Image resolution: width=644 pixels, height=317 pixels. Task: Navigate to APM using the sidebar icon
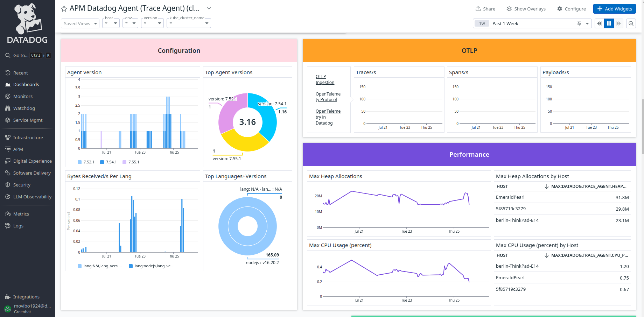coord(8,149)
